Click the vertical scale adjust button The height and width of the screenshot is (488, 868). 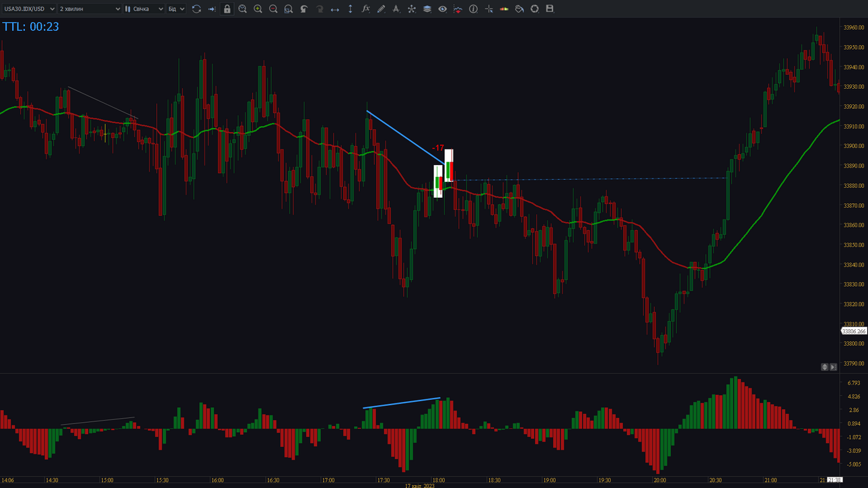tap(825, 367)
